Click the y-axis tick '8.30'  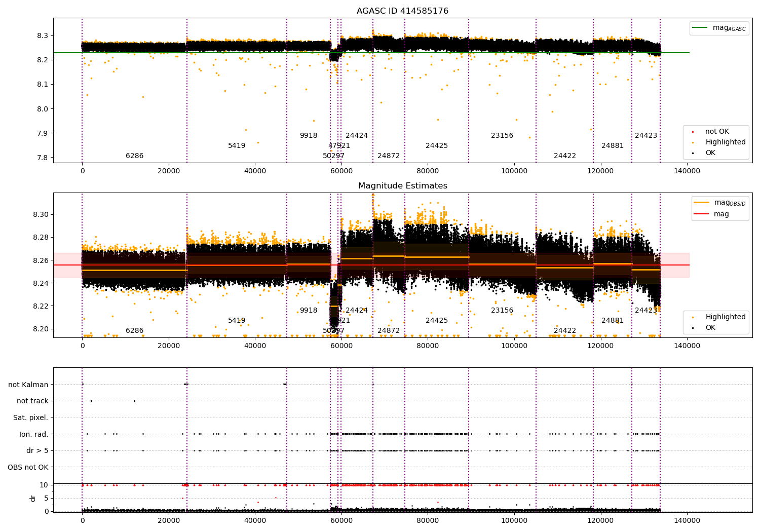click(41, 214)
